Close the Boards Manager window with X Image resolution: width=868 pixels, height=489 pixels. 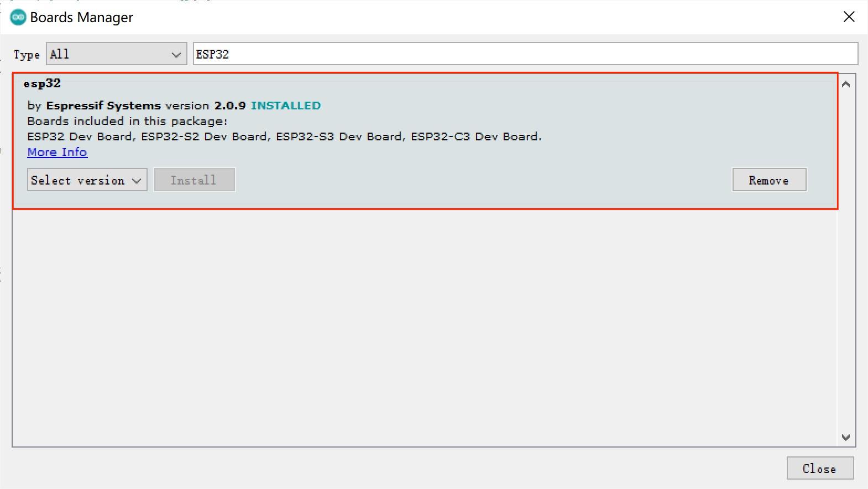(849, 17)
